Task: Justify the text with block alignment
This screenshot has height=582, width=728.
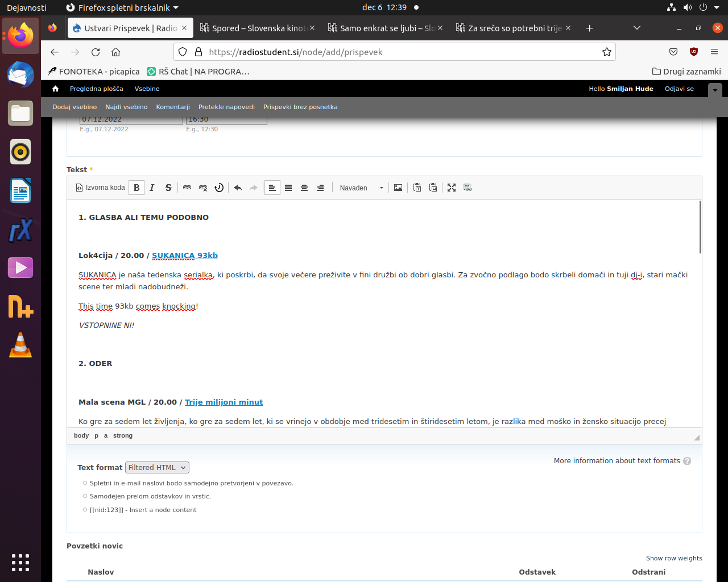Action: (288, 188)
